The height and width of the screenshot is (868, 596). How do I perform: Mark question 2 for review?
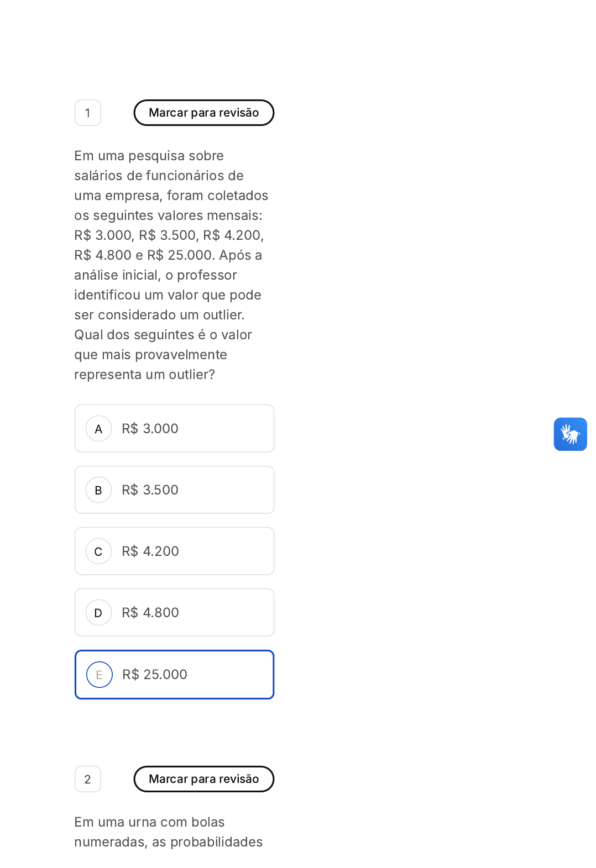(203, 779)
